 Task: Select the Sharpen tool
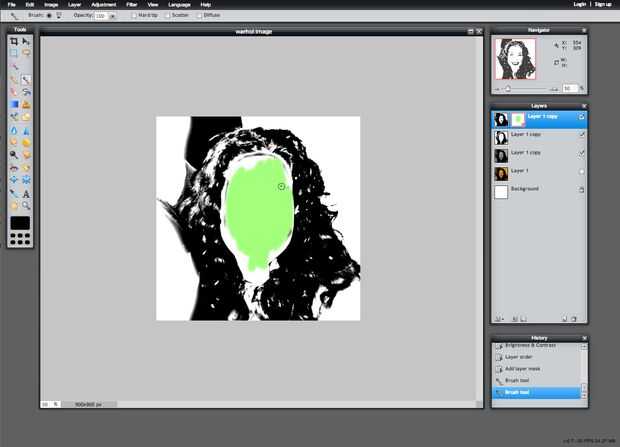point(26,130)
